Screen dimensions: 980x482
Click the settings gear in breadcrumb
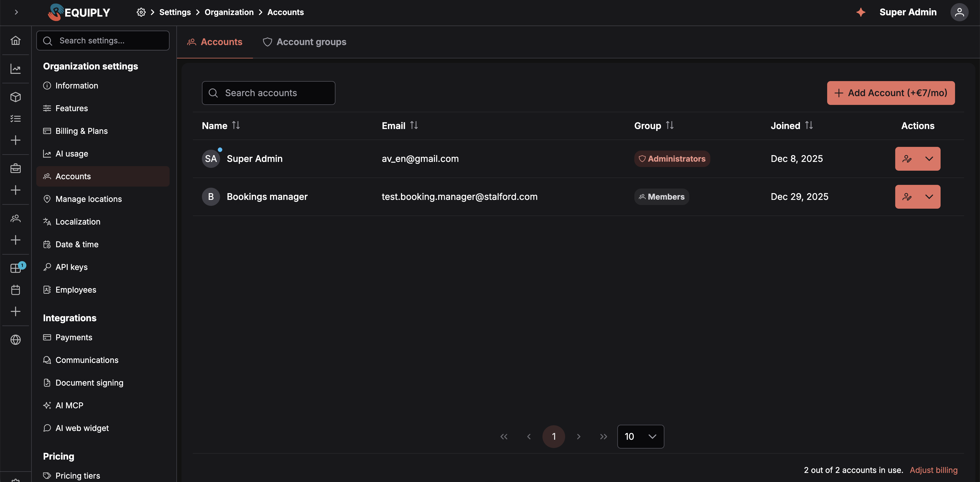click(141, 12)
